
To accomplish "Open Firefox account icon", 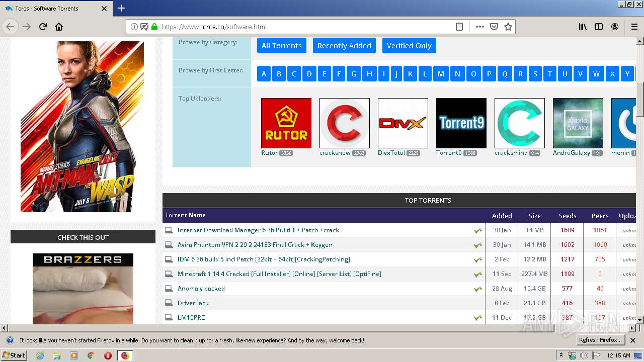I will tap(615, 27).
